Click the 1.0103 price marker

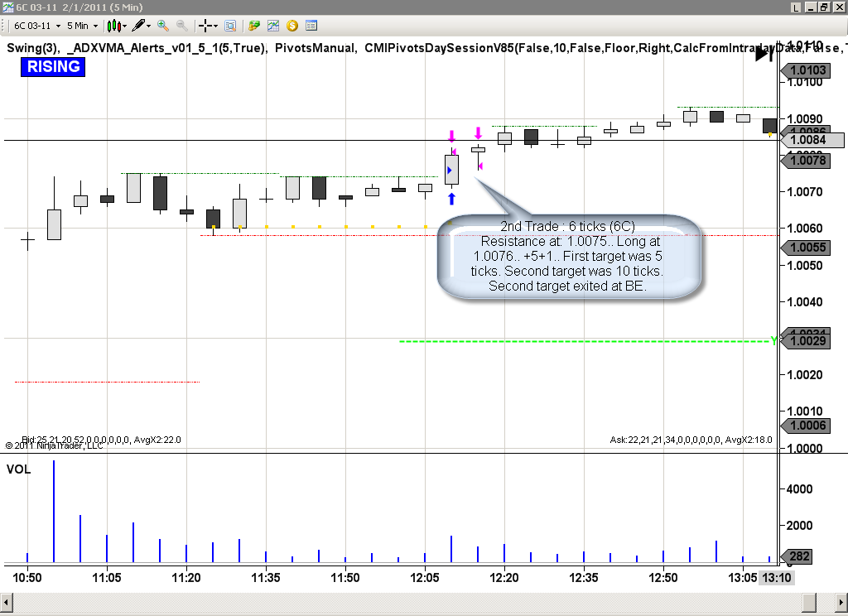[x=806, y=70]
